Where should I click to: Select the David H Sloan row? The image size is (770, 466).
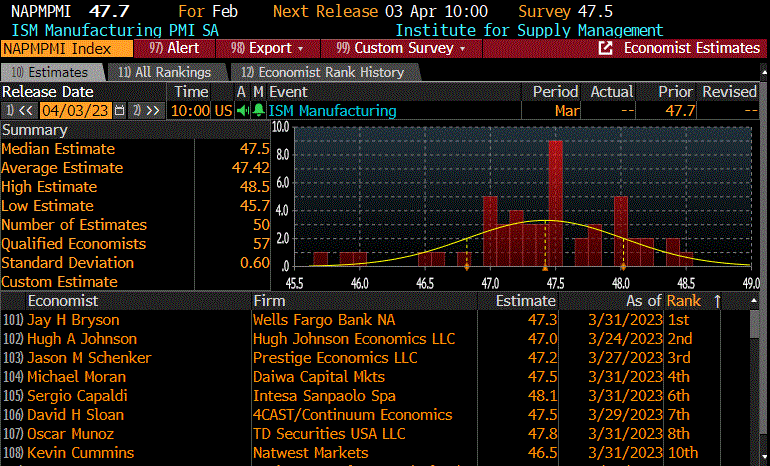click(x=360, y=414)
